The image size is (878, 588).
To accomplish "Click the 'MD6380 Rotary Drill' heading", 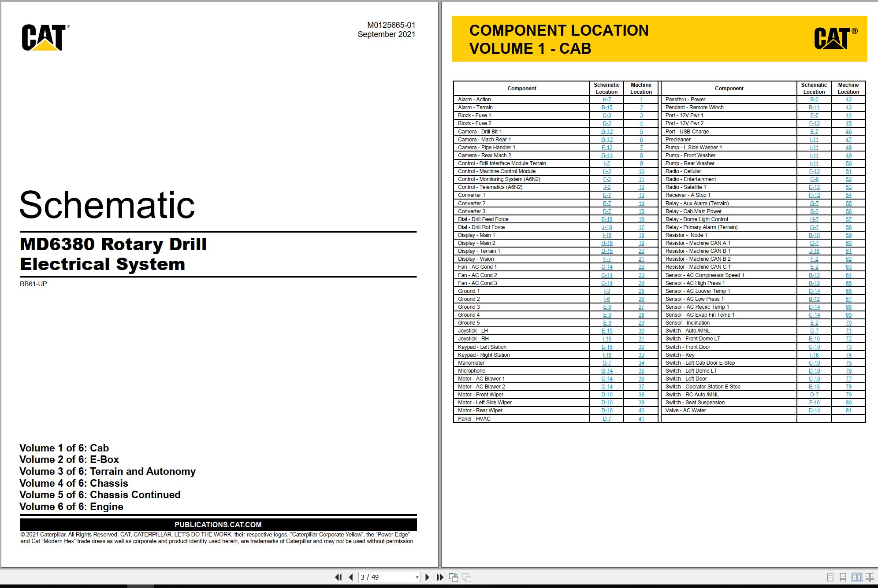I will coord(113,244).
